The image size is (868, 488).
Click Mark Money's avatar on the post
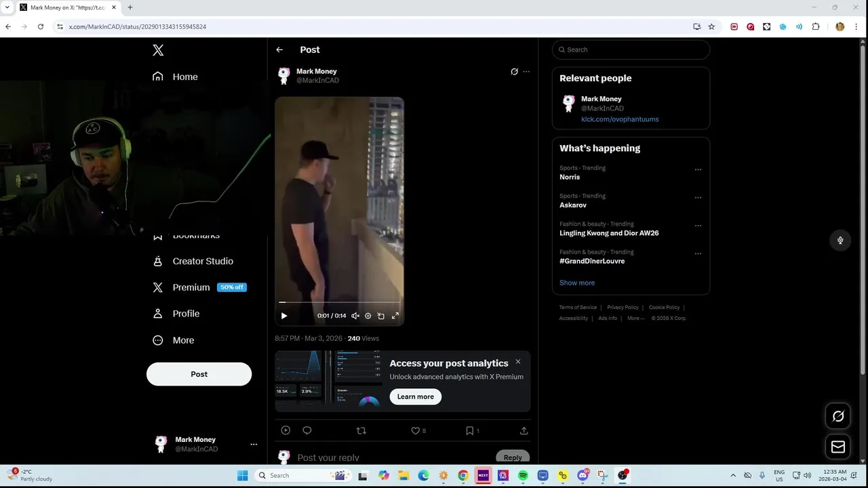[x=284, y=75]
